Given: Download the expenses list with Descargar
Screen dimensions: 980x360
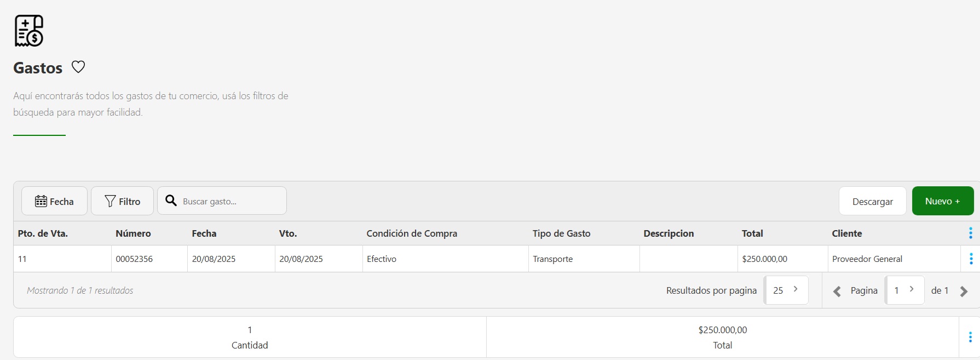Looking at the screenshot, I should pyautogui.click(x=872, y=201).
